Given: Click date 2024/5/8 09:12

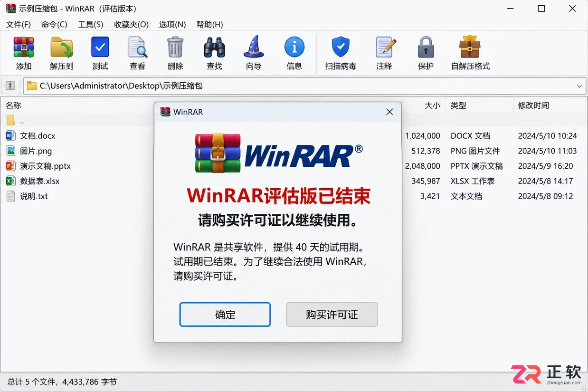Looking at the screenshot, I should (545, 196).
